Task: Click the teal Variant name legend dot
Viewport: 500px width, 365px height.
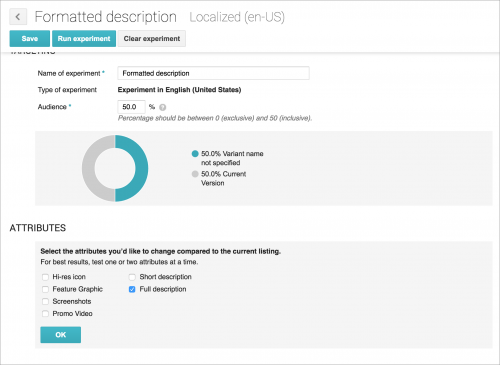Action: coord(195,154)
